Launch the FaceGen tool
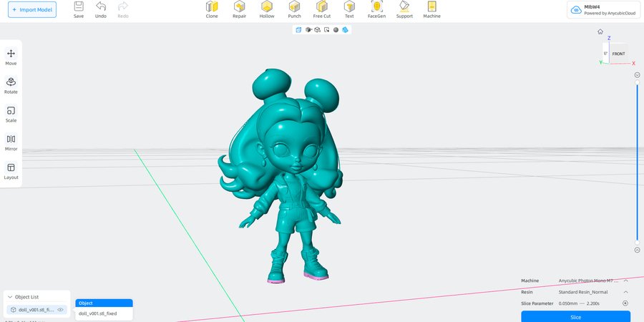This screenshot has width=644, height=322. (376, 10)
